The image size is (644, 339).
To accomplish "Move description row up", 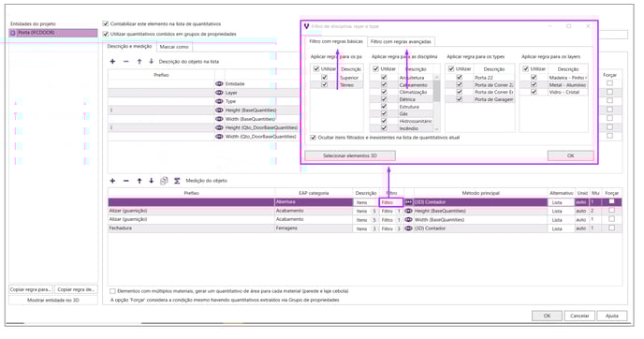I will coord(139,61).
